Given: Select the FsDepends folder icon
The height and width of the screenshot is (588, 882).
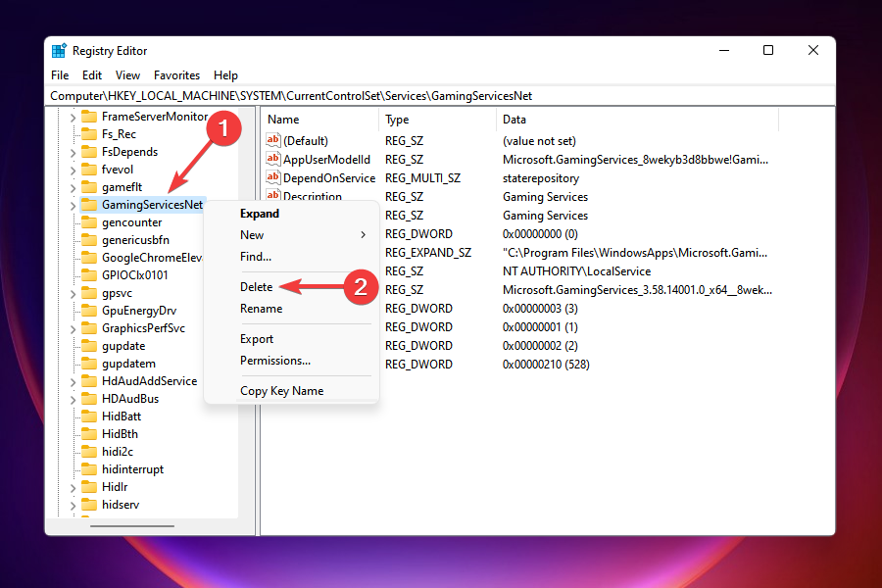Looking at the screenshot, I should click(89, 152).
